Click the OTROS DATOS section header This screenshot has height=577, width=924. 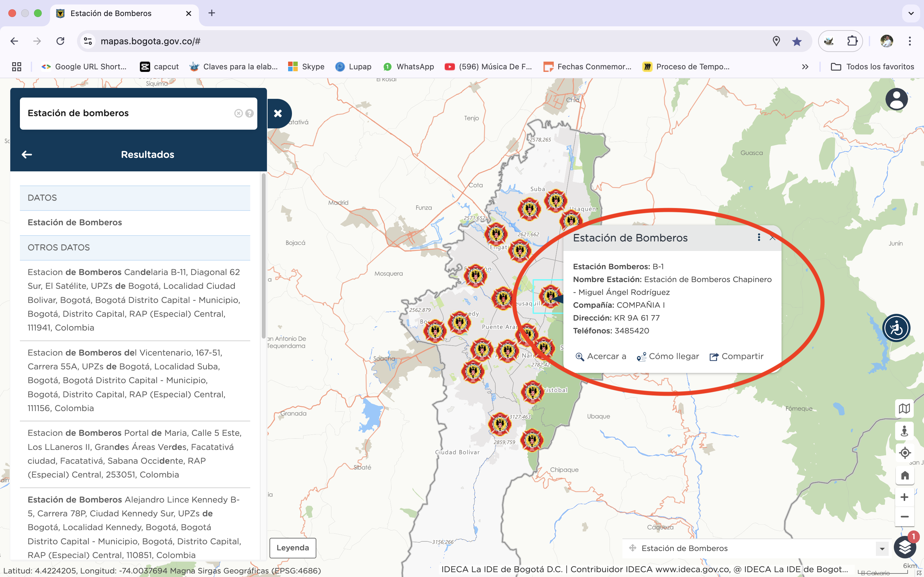tap(135, 248)
